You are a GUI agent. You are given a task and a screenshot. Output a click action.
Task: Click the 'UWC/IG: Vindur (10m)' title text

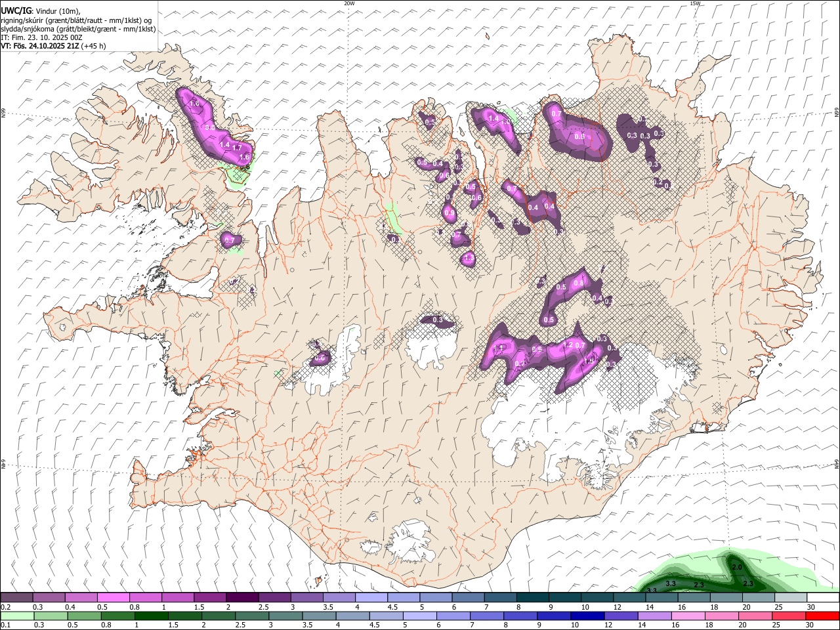40,10
